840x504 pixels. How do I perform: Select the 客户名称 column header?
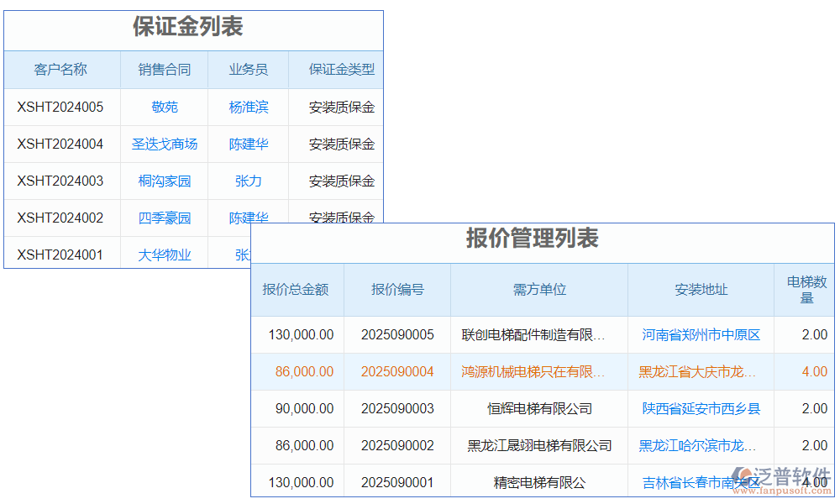tap(61, 70)
